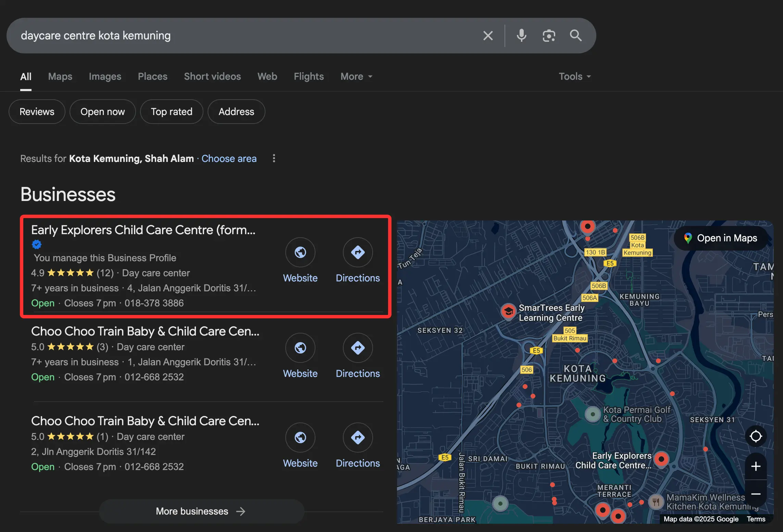Switch to the Maps tab
This screenshot has width=783, height=532.
tap(60, 77)
